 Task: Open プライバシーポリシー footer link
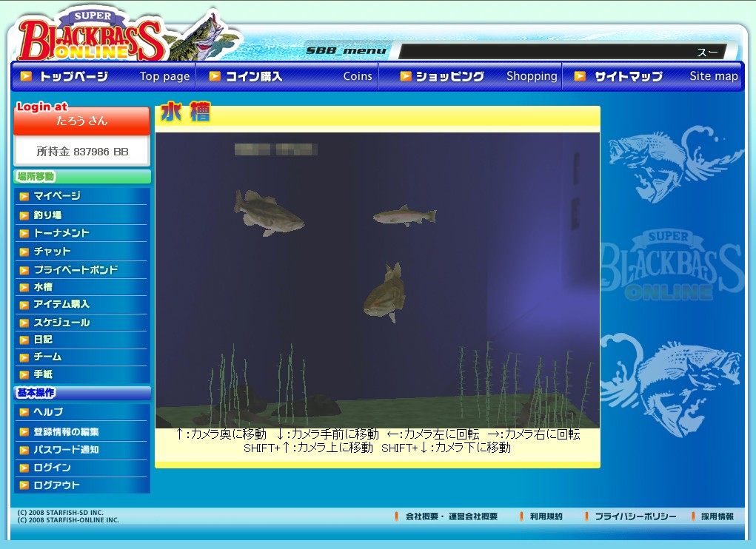click(635, 516)
